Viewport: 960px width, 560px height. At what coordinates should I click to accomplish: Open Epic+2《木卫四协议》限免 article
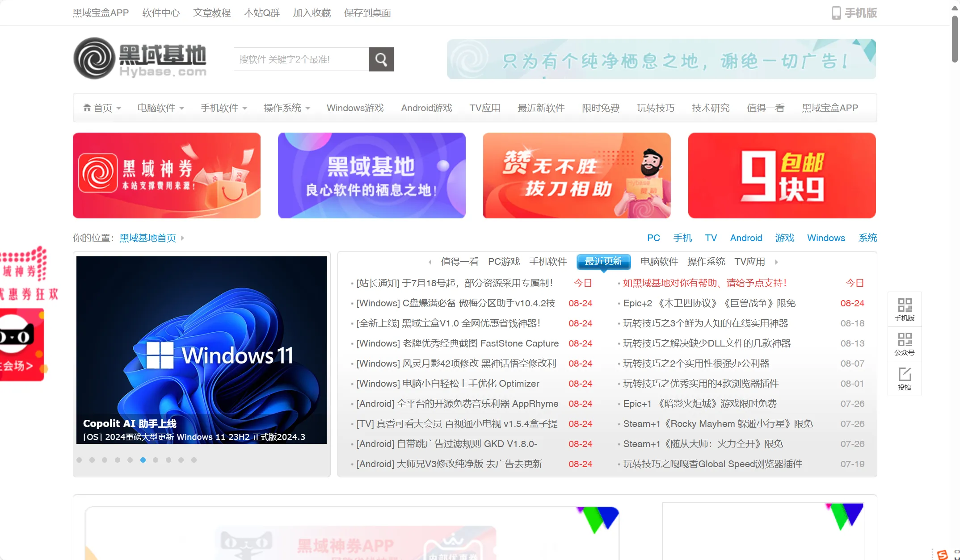709,303
